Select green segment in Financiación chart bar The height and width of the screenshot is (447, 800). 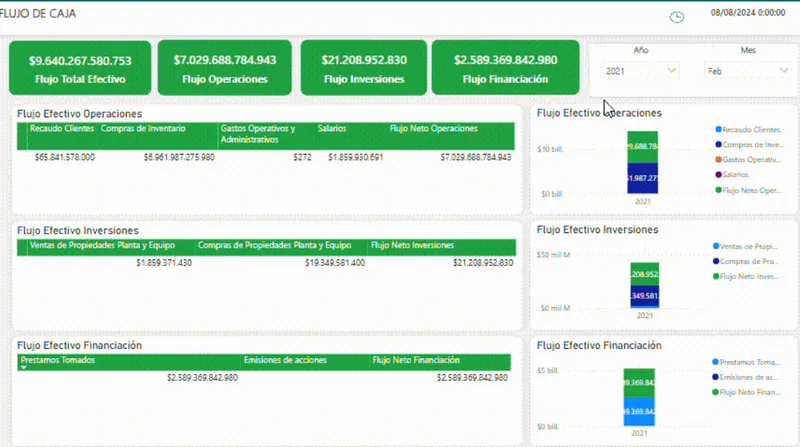point(639,383)
